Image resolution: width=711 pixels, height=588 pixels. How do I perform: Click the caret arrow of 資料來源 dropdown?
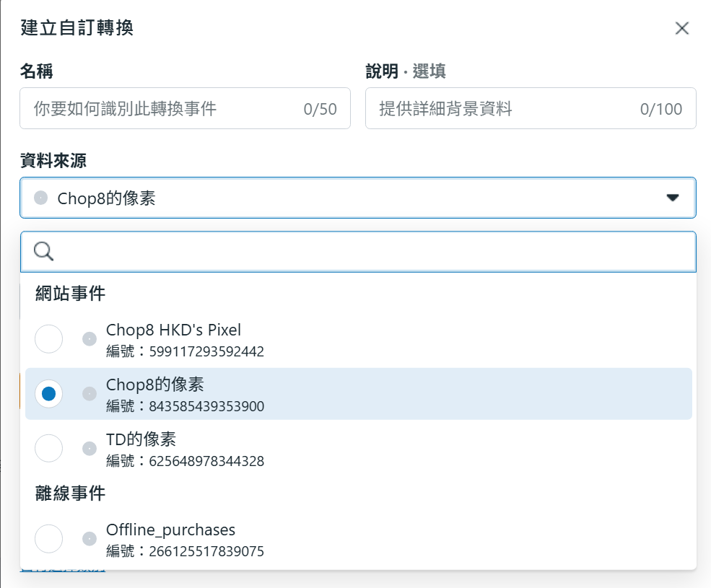673,198
